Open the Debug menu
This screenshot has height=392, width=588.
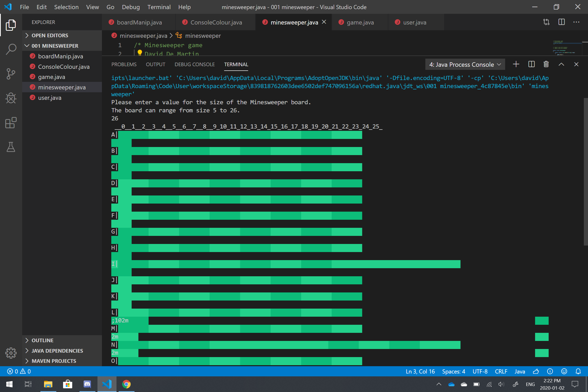pos(131,7)
